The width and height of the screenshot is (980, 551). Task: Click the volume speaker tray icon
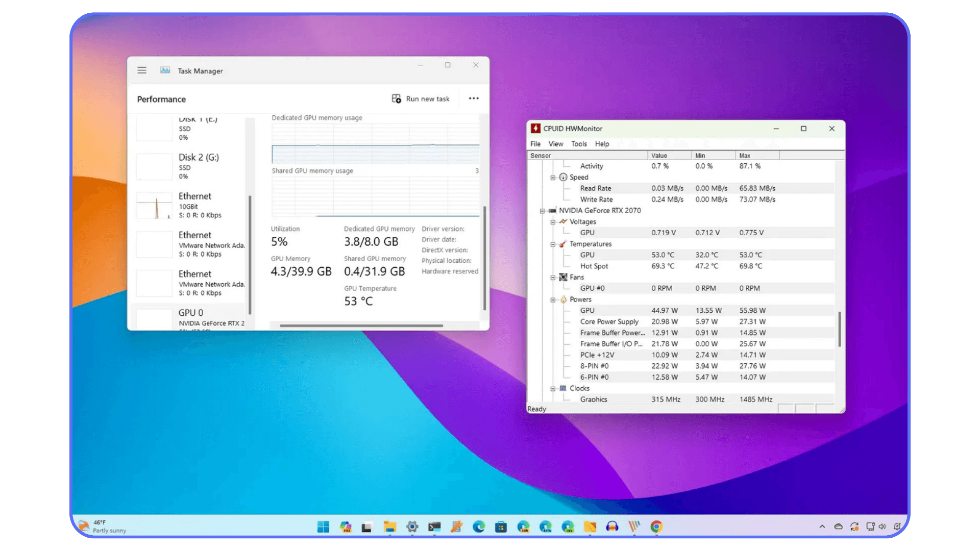pos(883,527)
